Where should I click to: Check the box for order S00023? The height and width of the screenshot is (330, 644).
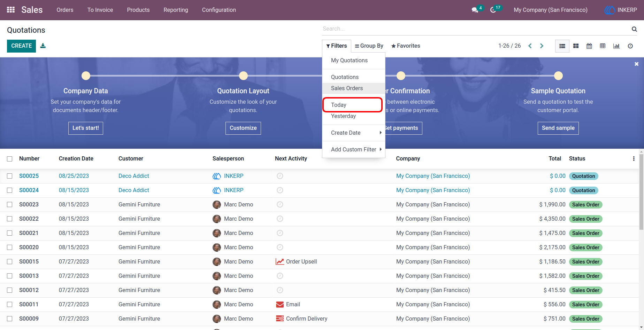(10, 204)
